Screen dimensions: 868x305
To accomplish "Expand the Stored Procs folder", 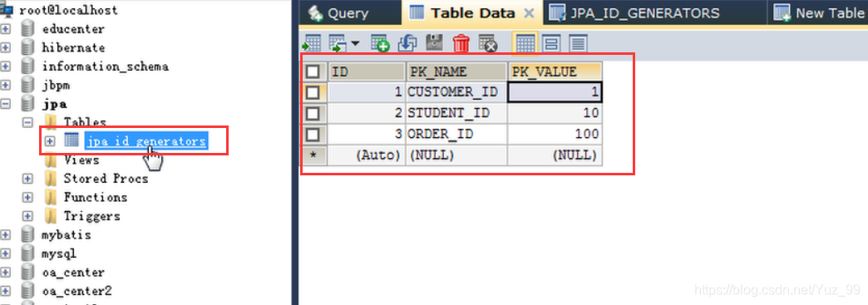I will pos(27,179).
